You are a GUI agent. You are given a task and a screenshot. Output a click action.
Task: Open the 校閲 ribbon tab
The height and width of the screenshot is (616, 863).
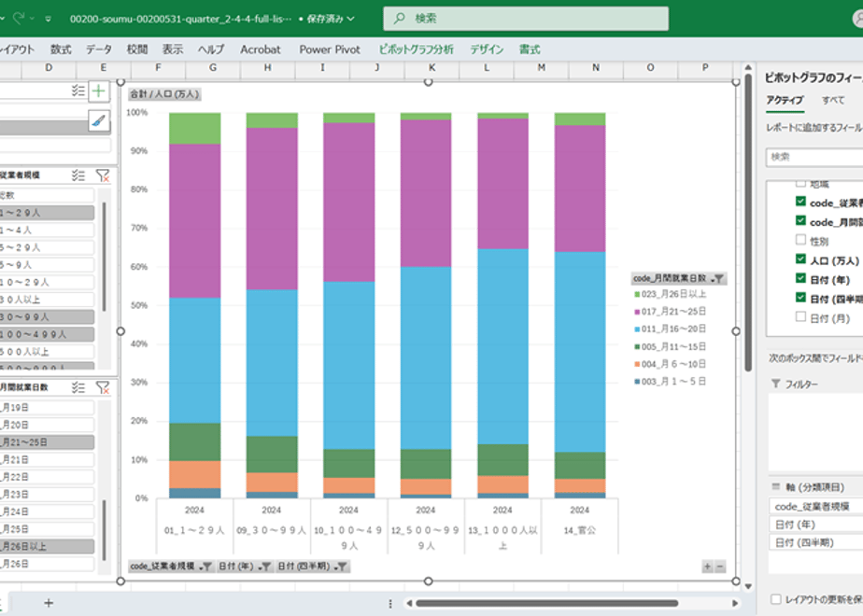click(137, 49)
